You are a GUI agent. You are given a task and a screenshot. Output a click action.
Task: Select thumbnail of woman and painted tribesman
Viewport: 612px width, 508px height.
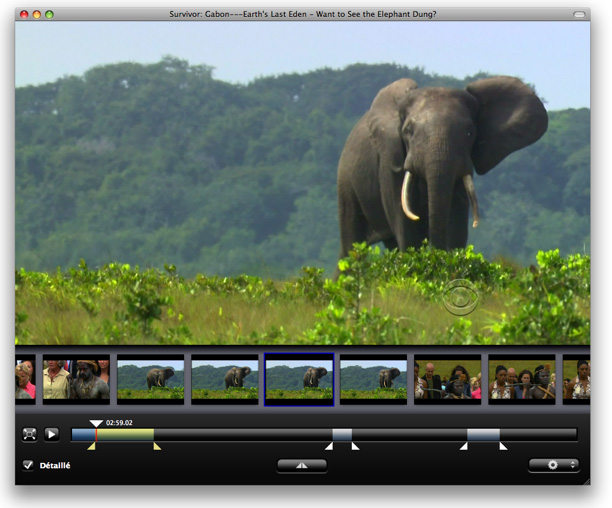[76, 379]
